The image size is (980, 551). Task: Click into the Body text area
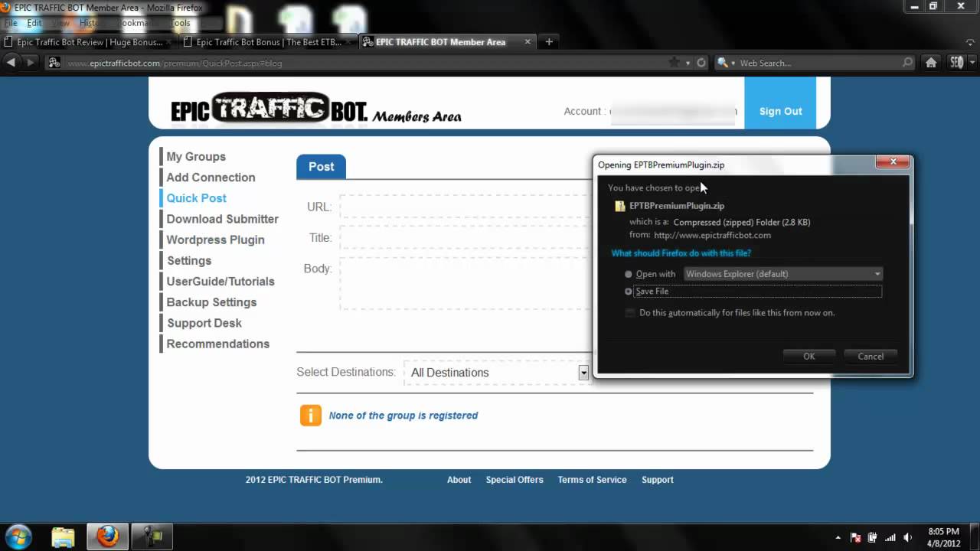click(x=465, y=284)
